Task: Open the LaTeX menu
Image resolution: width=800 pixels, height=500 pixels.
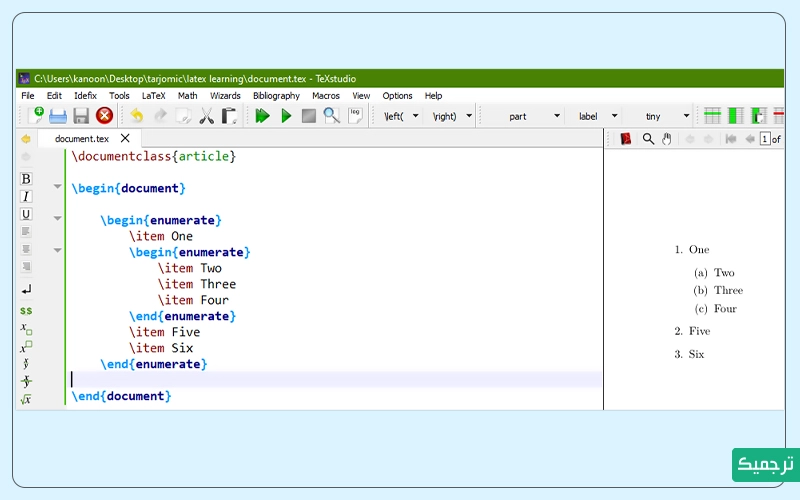Action: tap(153, 96)
